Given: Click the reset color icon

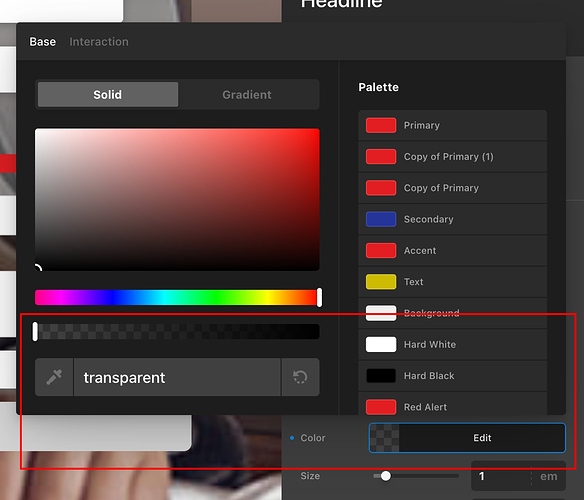Looking at the screenshot, I should pyautogui.click(x=300, y=377).
